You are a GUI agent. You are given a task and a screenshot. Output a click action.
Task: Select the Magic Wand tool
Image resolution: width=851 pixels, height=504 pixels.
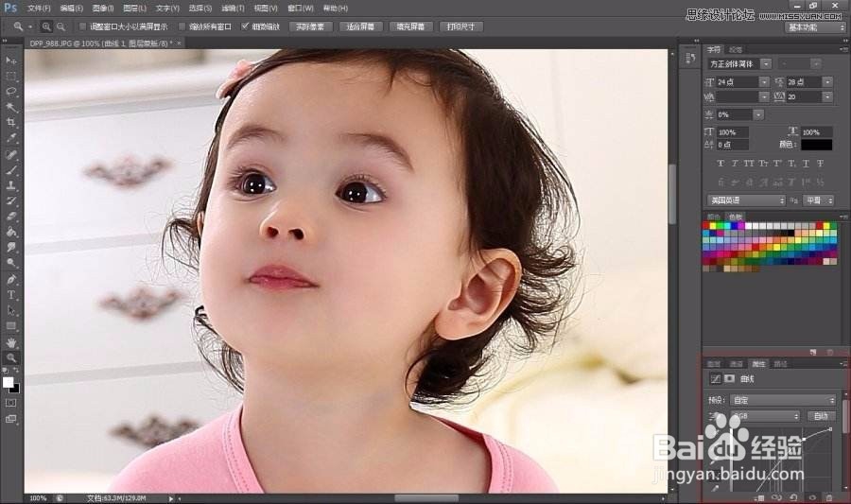point(10,108)
